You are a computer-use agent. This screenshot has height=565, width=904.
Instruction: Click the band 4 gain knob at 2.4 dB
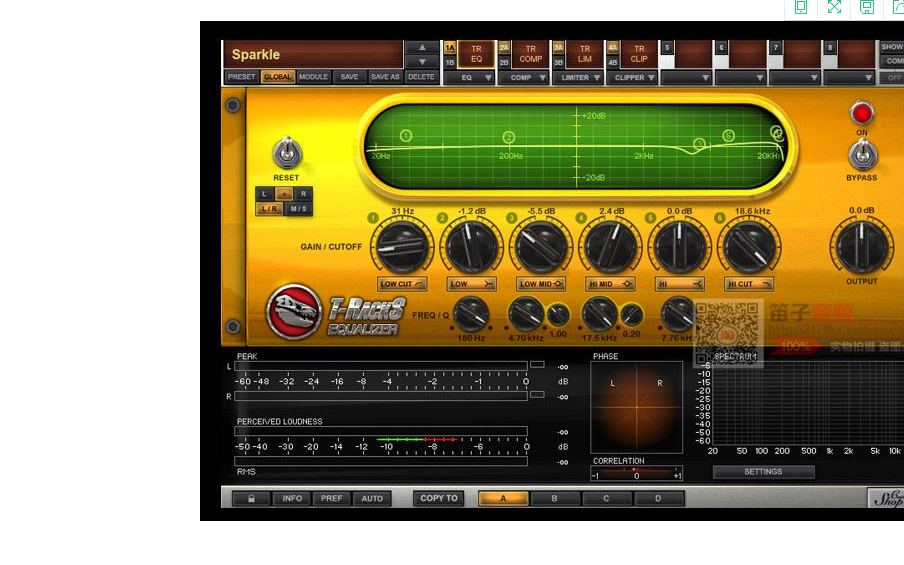point(610,247)
